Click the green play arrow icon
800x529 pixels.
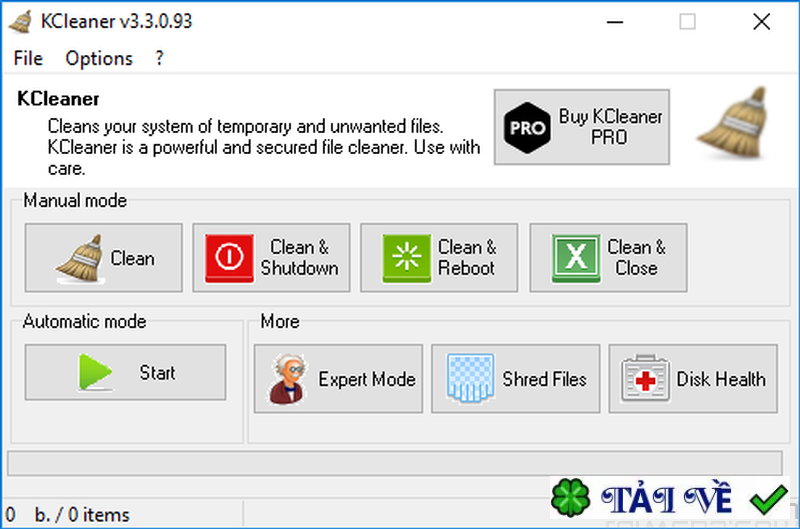click(x=95, y=372)
